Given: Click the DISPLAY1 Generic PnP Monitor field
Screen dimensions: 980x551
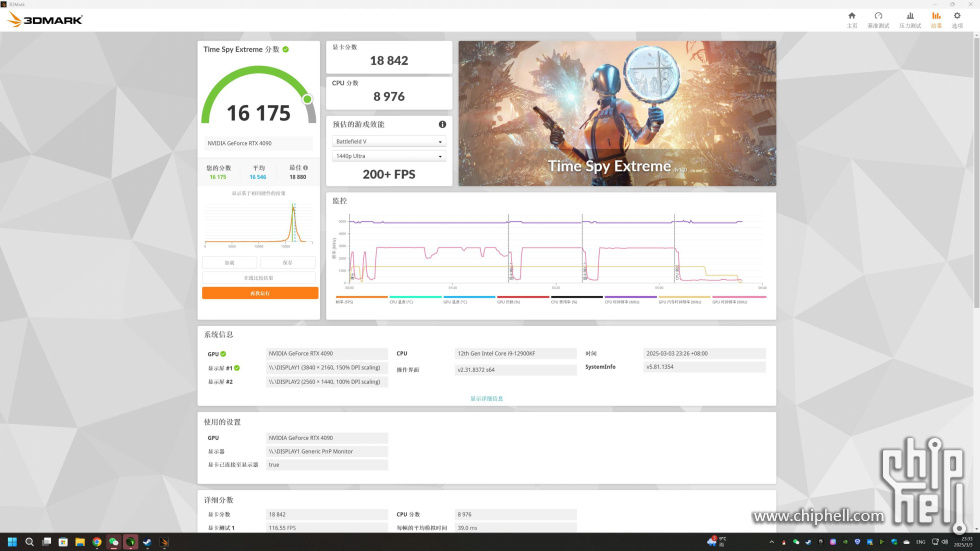Looking at the screenshot, I should click(x=327, y=451).
